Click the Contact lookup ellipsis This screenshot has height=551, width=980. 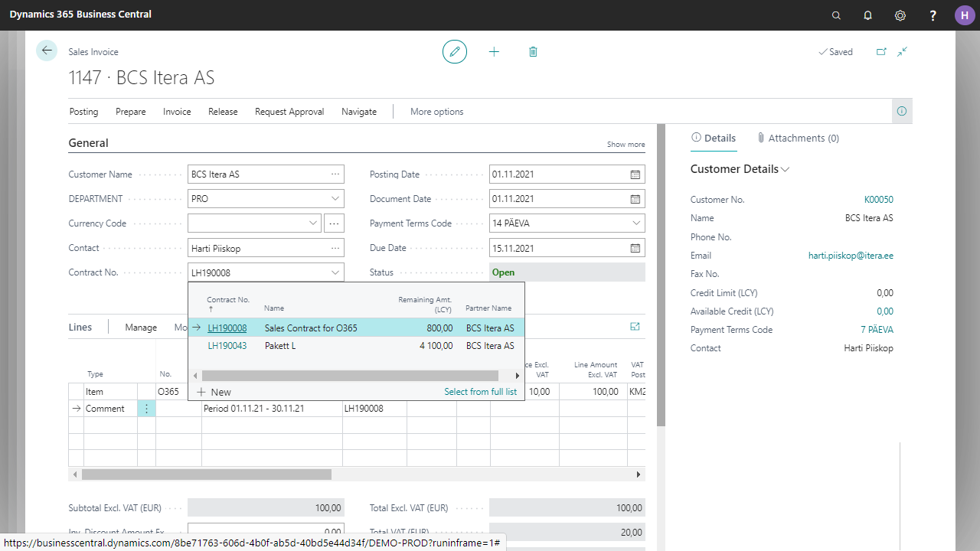(x=335, y=248)
